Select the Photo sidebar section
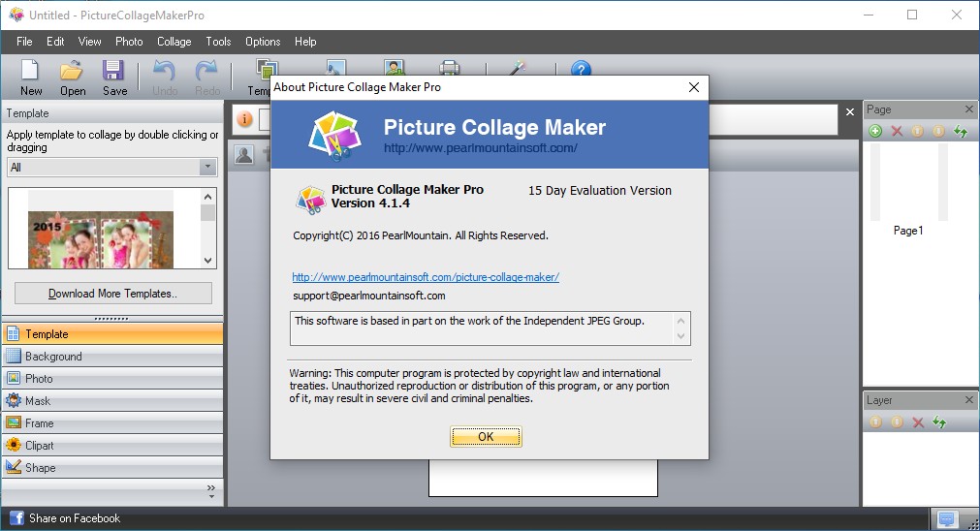Screen dimensions: 980x531 112,379
